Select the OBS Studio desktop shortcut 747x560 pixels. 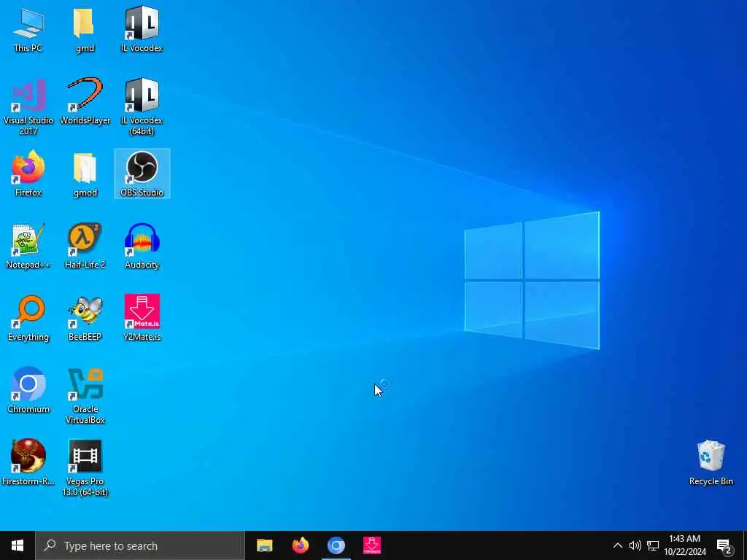142,174
